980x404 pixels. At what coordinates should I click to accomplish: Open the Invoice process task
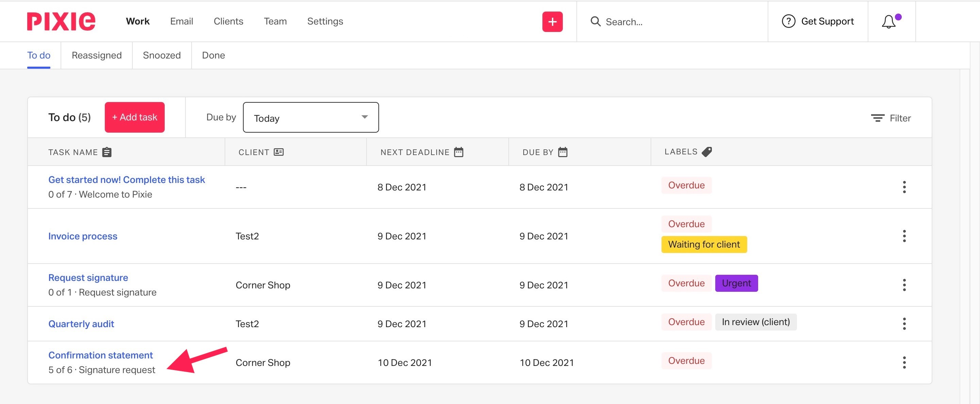click(83, 236)
